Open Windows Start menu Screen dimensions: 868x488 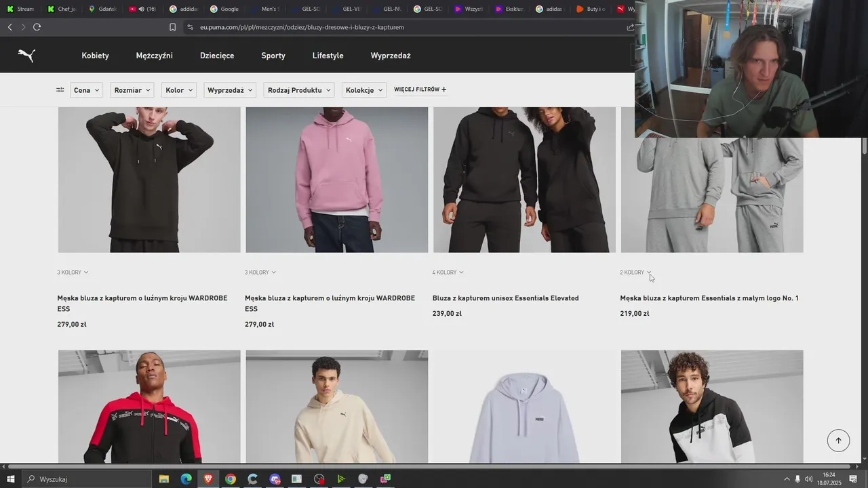(x=11, y=479)
